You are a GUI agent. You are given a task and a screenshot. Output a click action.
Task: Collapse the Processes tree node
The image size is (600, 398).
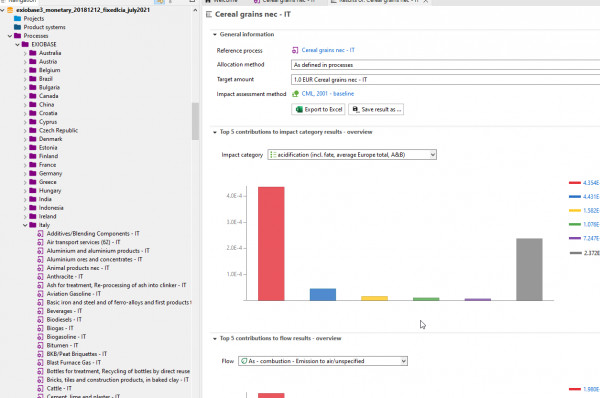coord(10,36)
